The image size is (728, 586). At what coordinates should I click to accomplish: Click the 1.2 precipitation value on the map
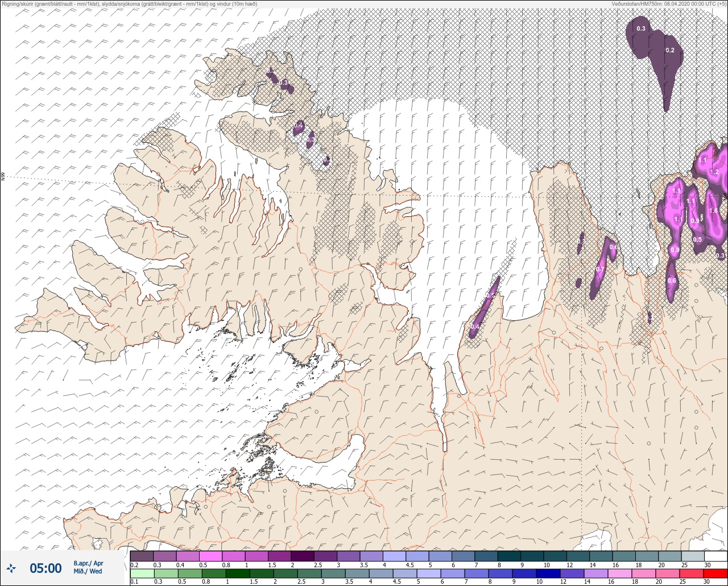tap(714, 172)
